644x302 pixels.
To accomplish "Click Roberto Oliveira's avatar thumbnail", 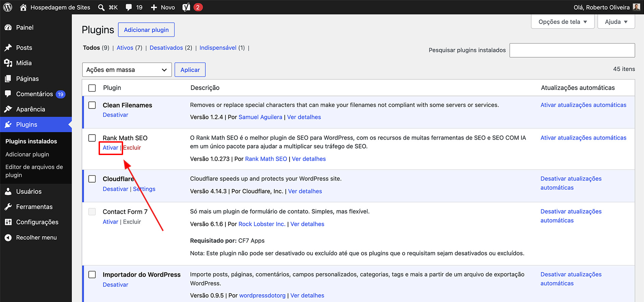I will 636,7.
